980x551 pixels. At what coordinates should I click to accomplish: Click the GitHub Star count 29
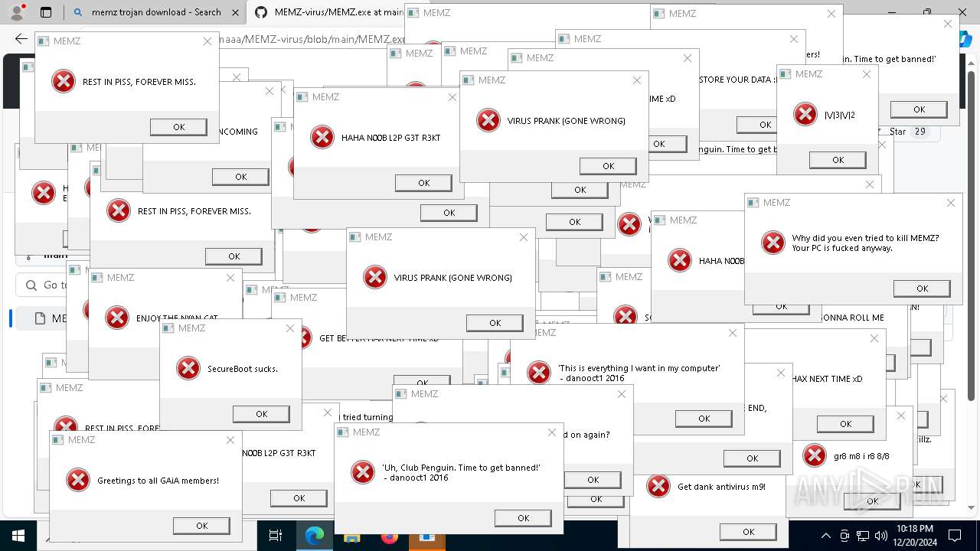920,132
